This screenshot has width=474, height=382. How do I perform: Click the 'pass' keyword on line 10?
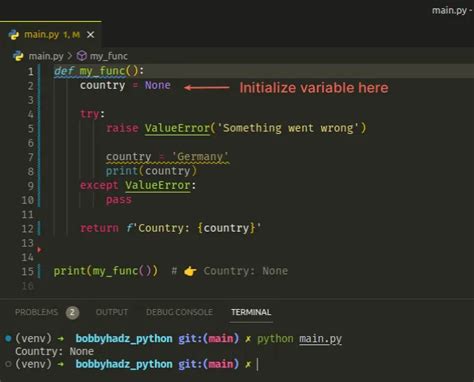[119, 200]
